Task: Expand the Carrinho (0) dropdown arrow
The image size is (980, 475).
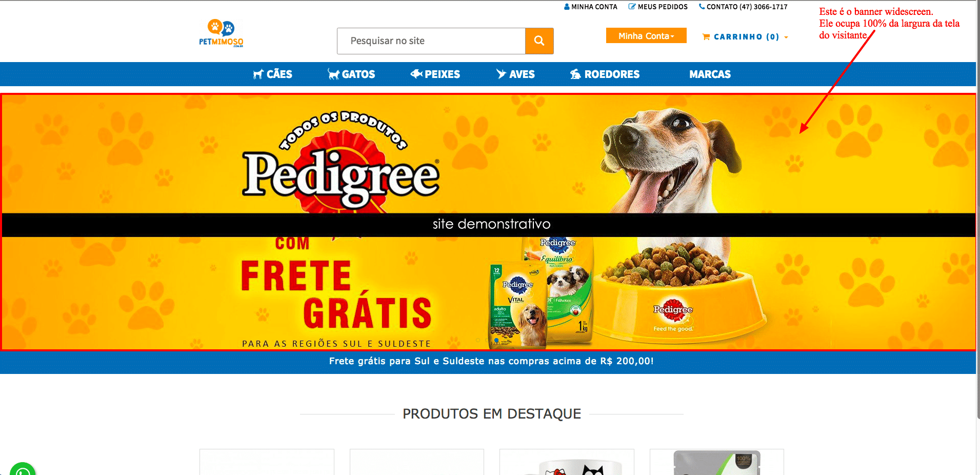Action: [x=786, y=37]
